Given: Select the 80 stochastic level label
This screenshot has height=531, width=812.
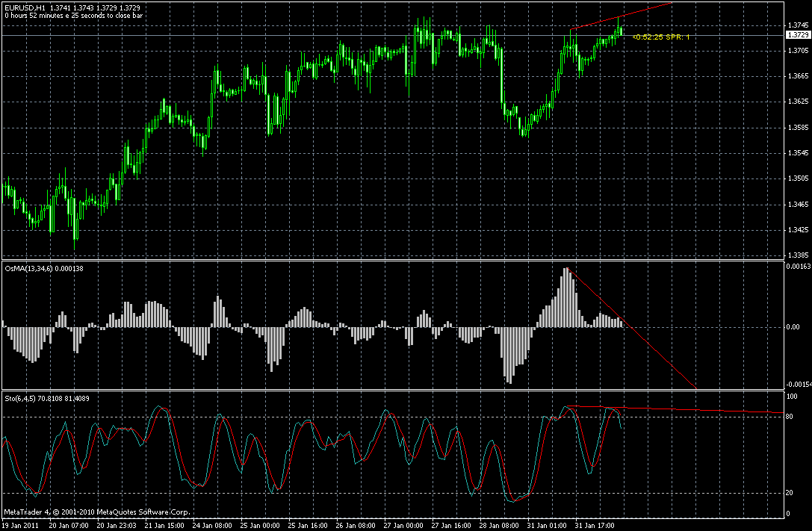Looking at the screenshot, I should click(790, 417).
